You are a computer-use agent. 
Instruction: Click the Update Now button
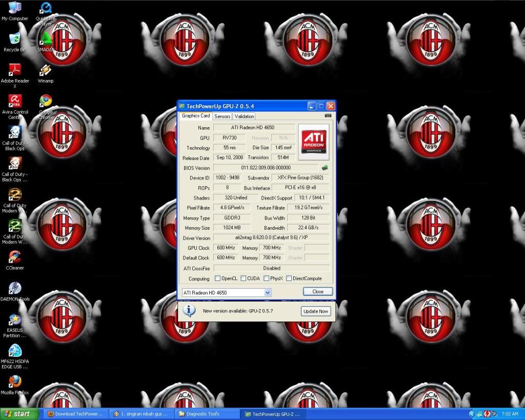pyautogui.click(x=316, y=311)
